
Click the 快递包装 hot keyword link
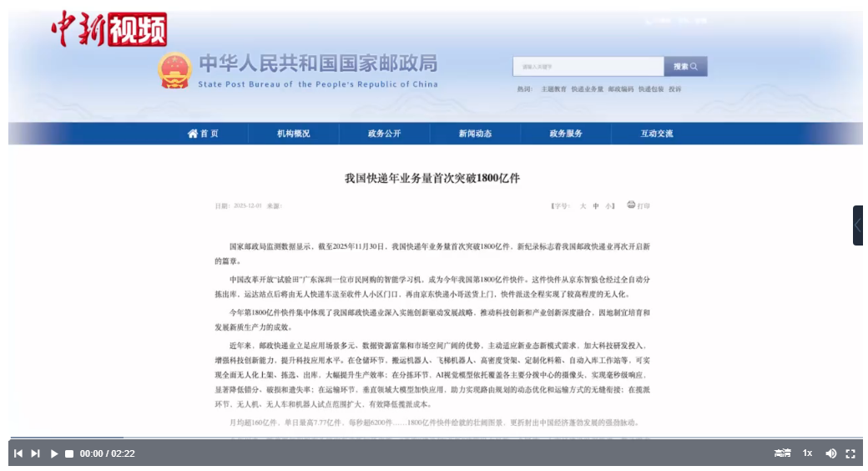(651, 89)
